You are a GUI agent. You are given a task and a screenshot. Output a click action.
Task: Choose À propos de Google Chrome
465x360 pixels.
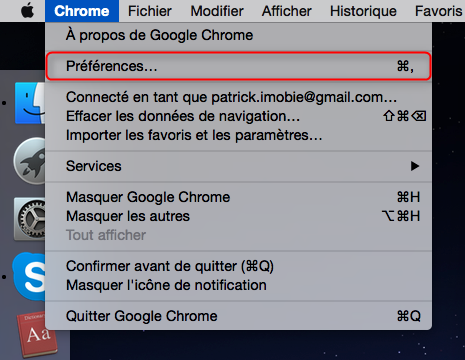pos(238,35)
